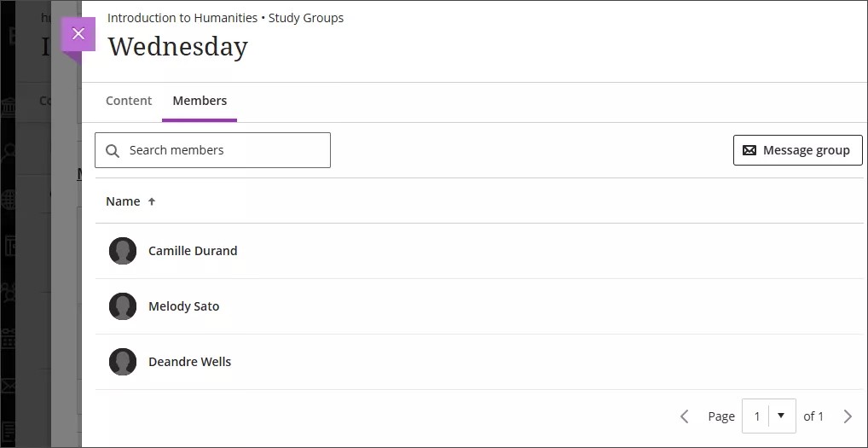Click the envelope icon on Message group

(749, 150)
